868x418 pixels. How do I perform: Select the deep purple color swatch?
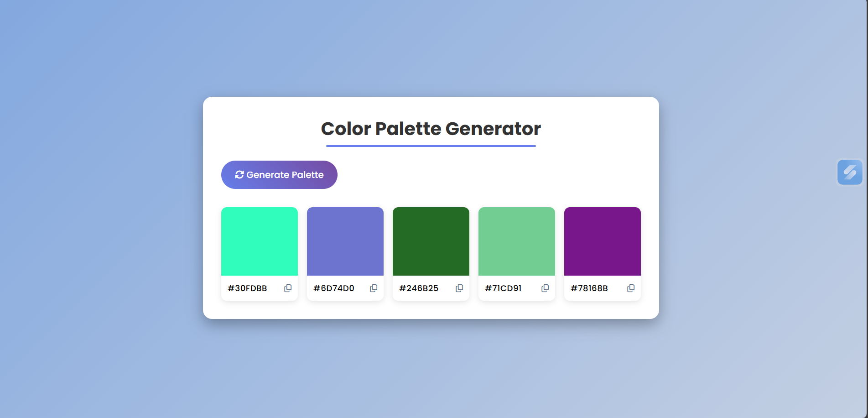[x=603, y=241]
